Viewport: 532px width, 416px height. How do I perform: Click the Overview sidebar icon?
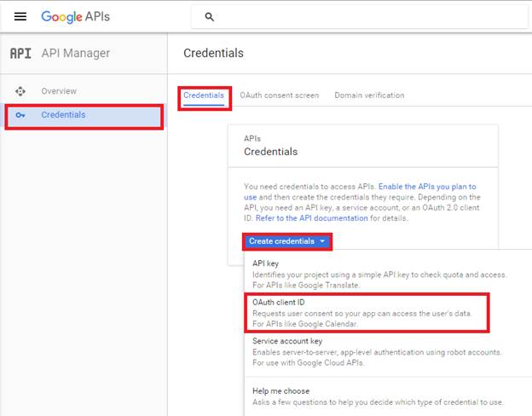coord(20,91)
